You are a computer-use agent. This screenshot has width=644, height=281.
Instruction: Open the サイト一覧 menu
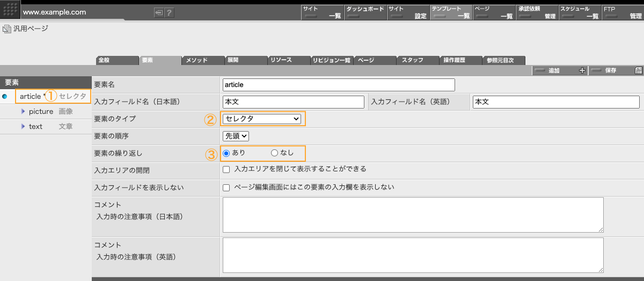coord(322,12)
